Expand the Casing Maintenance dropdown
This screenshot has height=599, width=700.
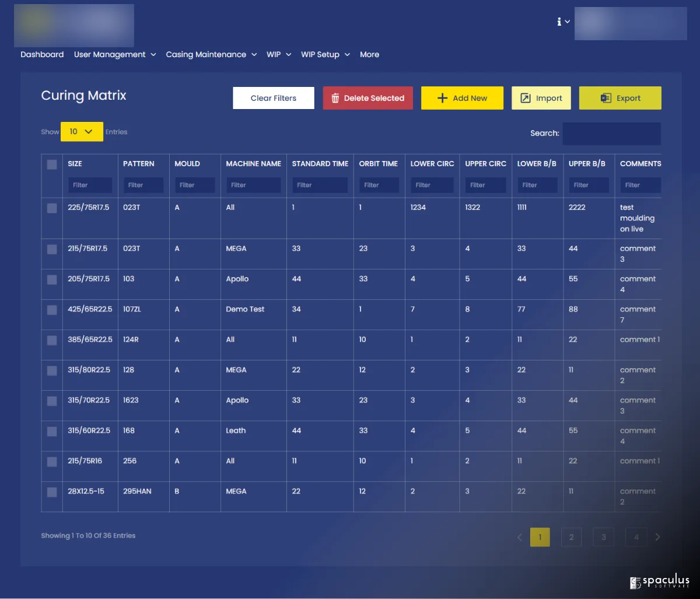pos(211,55)
